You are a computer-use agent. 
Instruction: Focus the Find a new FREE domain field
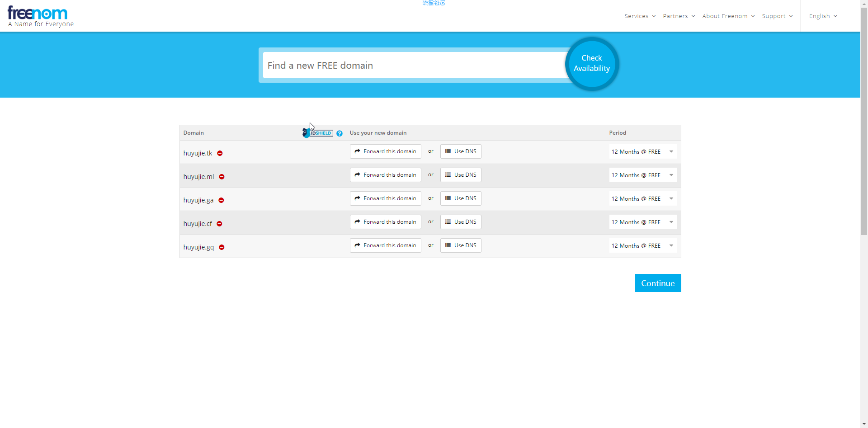pyautogui.click(x=415, y=65)
